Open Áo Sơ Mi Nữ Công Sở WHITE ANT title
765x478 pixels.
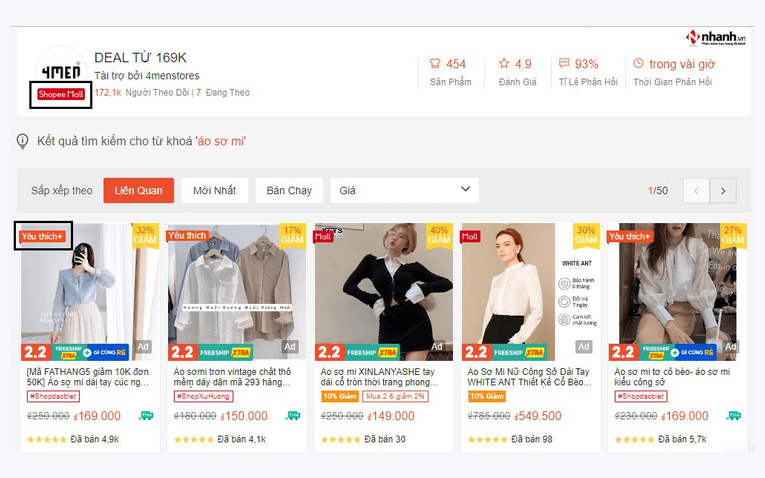pyautogui.click(x=529, y=377)
